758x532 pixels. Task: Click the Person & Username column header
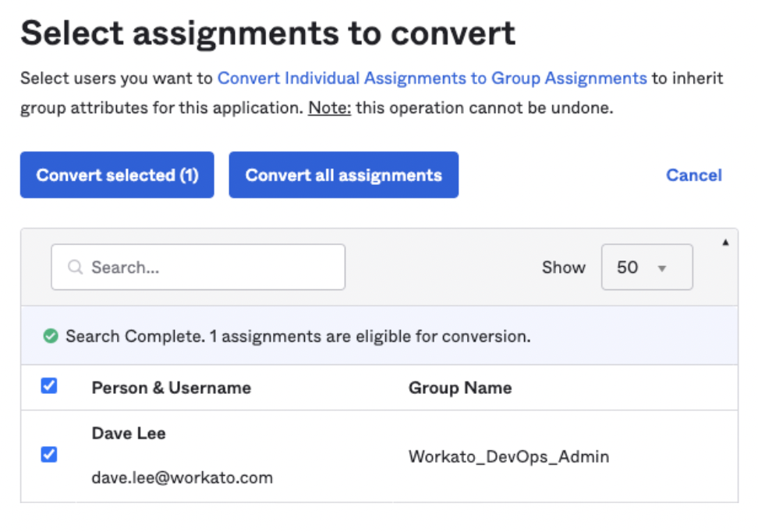pos(171,388)
